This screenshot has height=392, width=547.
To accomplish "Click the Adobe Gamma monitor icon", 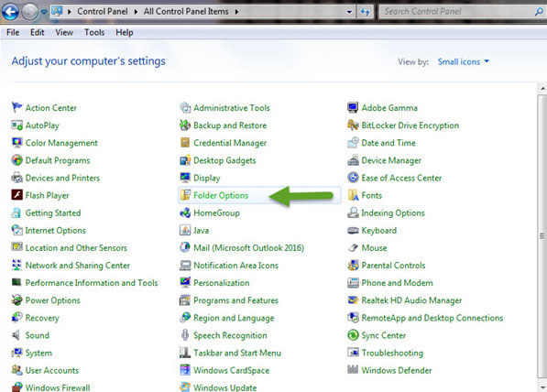I will (x=353, y=107).
